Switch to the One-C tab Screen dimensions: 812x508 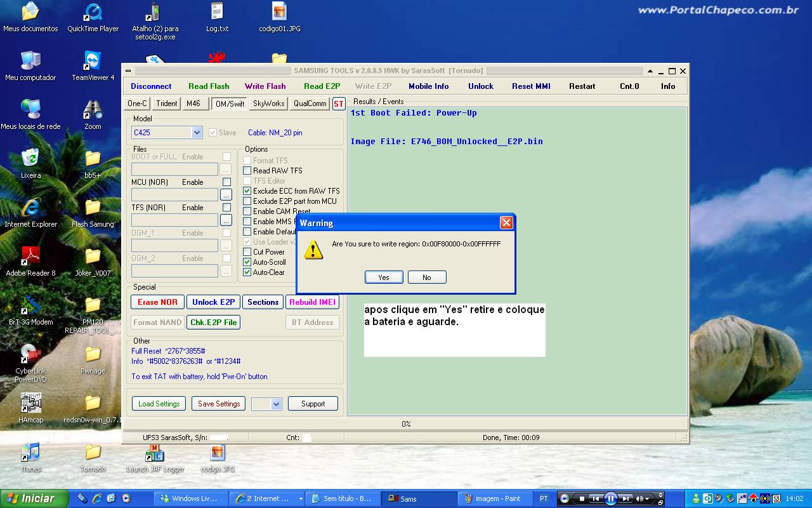[137, 104]
